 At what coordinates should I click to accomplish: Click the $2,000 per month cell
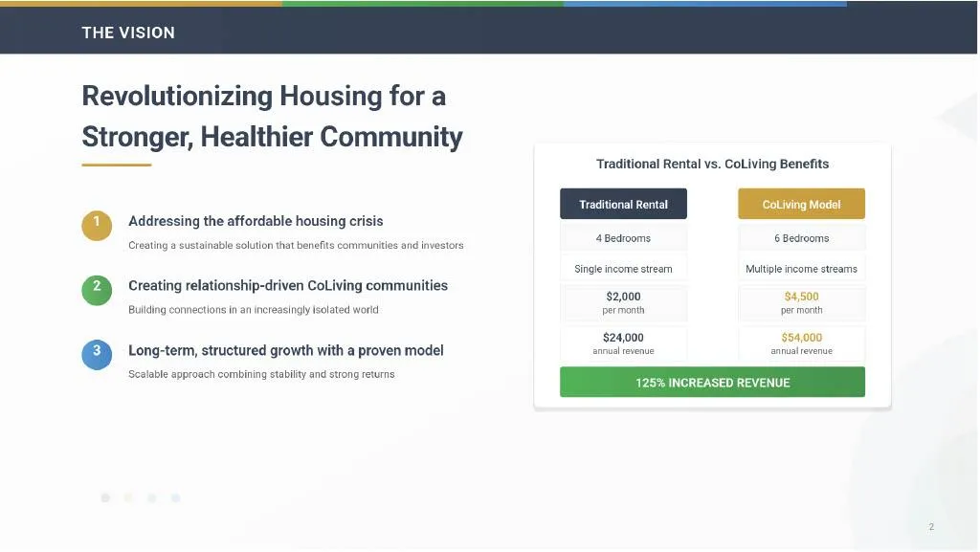pos(623,303)
